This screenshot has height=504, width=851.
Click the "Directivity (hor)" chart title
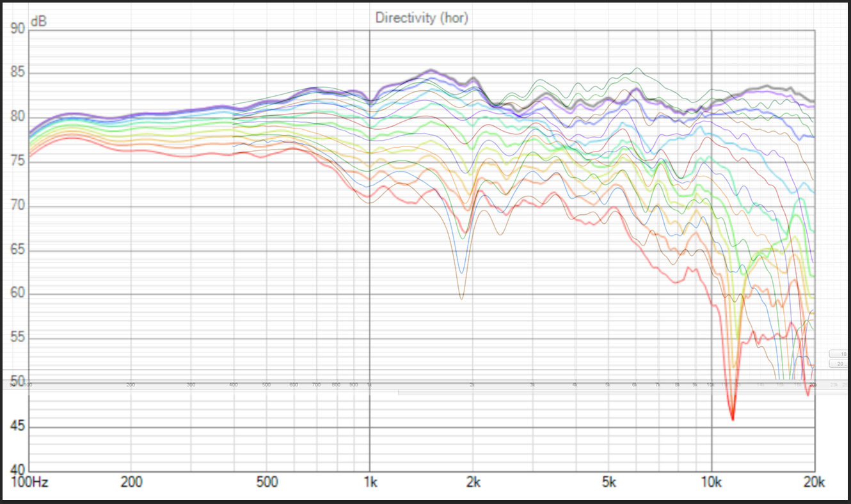(x=422, y=18)
